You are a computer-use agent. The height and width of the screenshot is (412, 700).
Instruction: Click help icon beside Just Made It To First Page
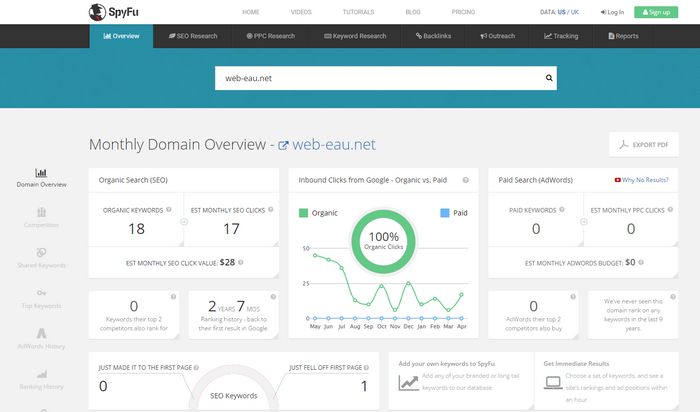tap(196, 367)
